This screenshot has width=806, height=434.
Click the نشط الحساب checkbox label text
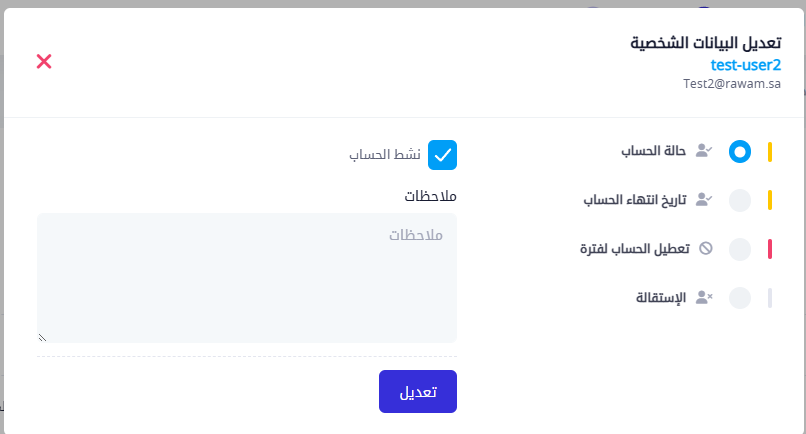tap(384, 155)
